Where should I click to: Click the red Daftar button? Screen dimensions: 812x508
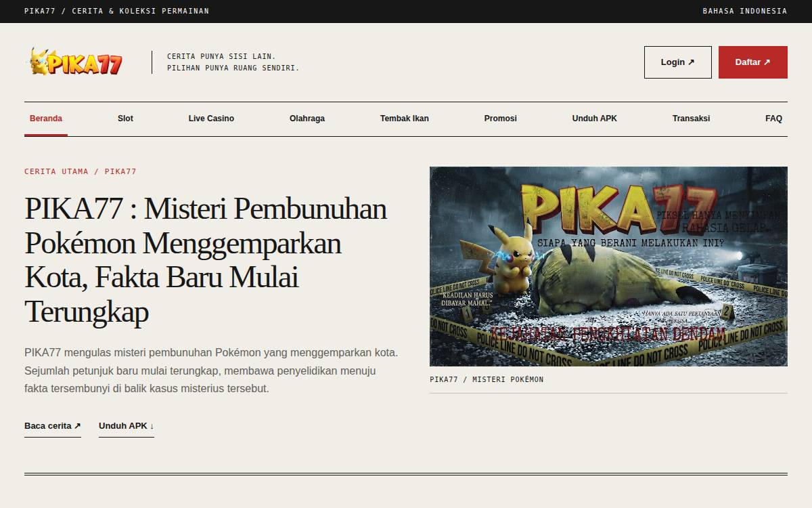752,62
